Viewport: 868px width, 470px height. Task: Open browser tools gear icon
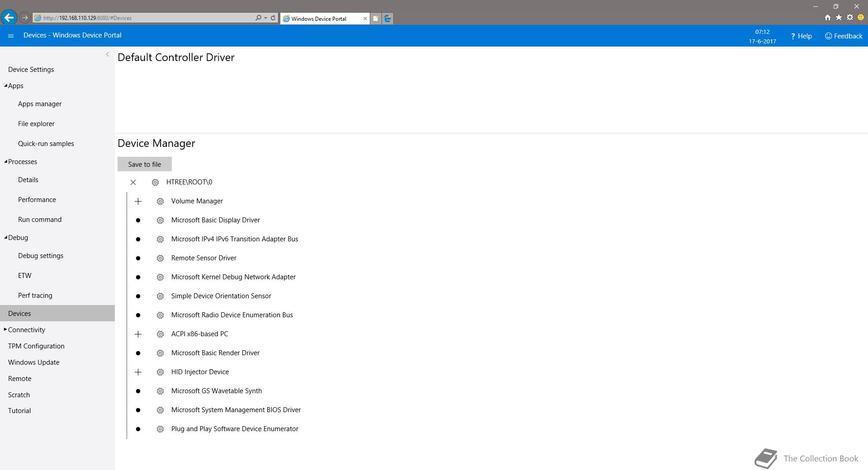(850, 18)
